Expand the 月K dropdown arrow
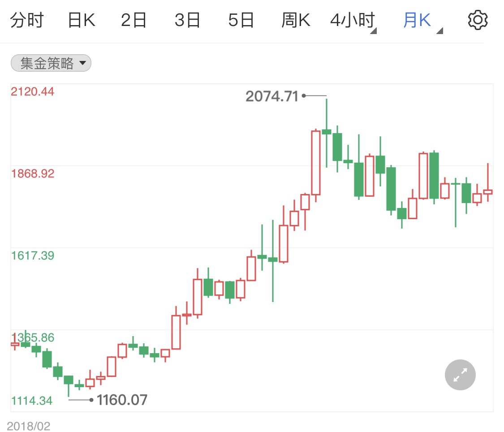 coord(440,31)
